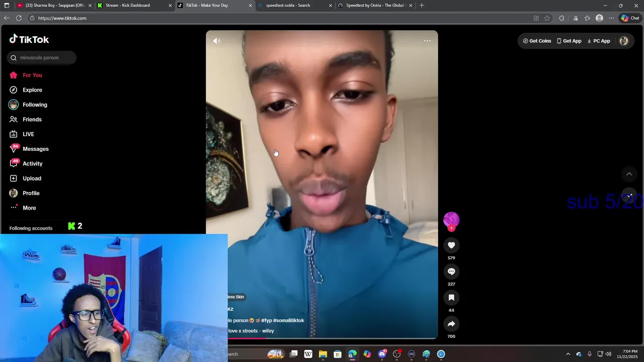Open comments via speech bubble icon
Screen dimensions: 644x362
pyautogui.click(x=451, y=271)
